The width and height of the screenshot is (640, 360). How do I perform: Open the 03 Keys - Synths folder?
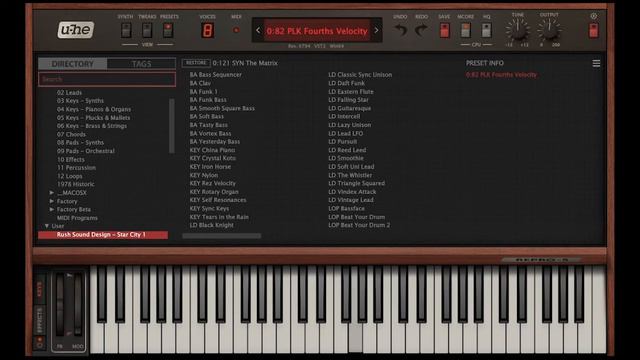[x=80, y=101]
